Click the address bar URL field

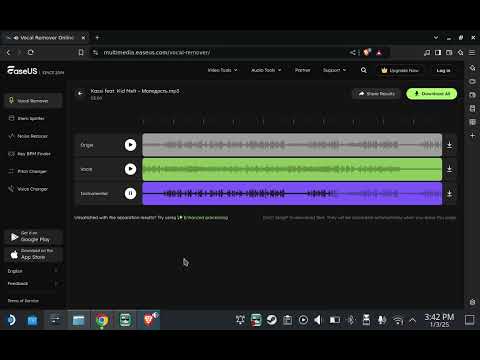coord(220,52)
